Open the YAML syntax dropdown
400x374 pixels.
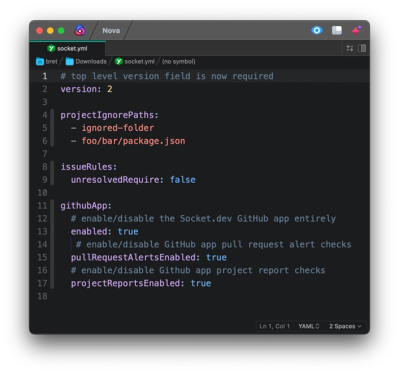click(x=309, y=326)
